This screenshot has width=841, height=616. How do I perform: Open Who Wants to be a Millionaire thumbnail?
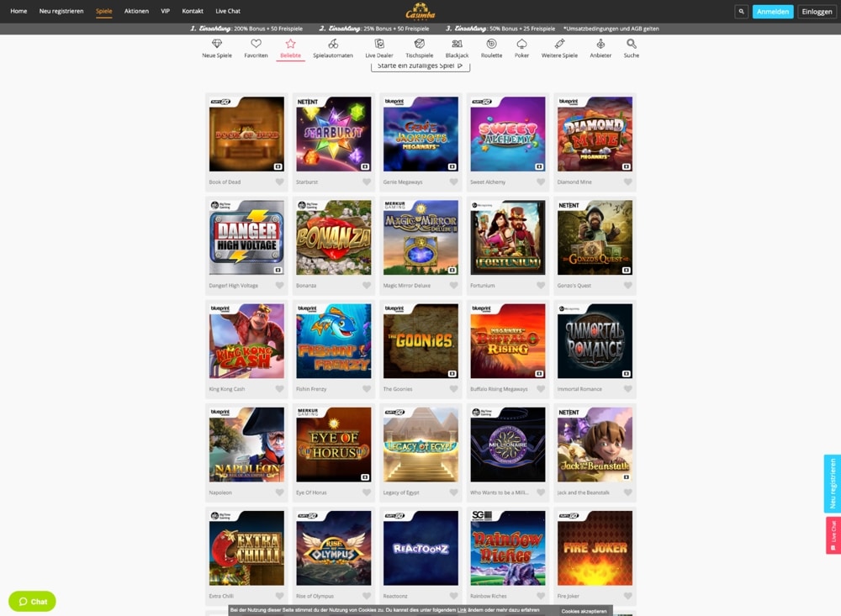[508, 445]
